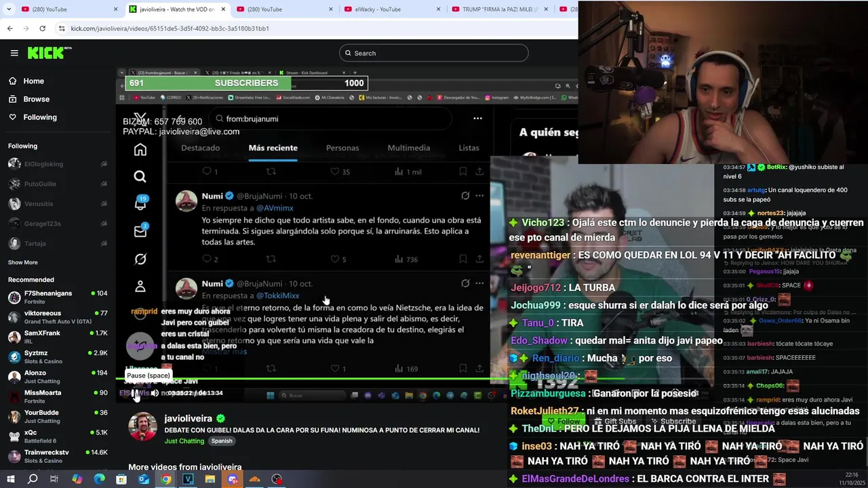
Task: Go forward in Chrome
Action: [26, 28]
